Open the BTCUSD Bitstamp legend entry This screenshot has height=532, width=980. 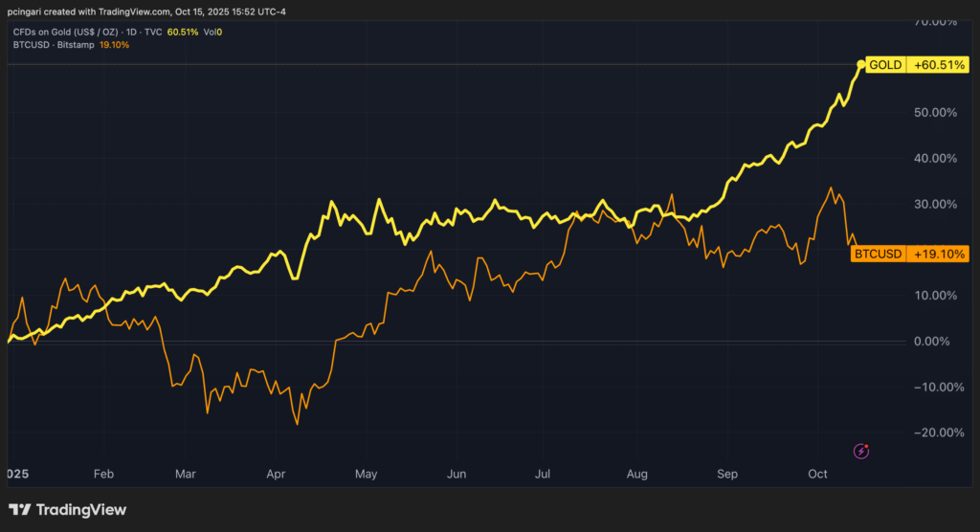pos(54,45)
